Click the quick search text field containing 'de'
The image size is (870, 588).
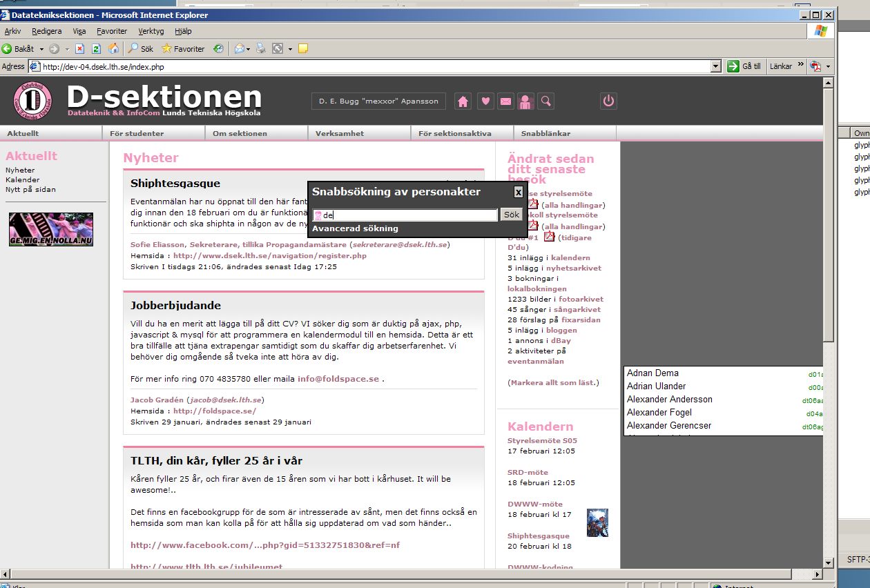[405, 215]
